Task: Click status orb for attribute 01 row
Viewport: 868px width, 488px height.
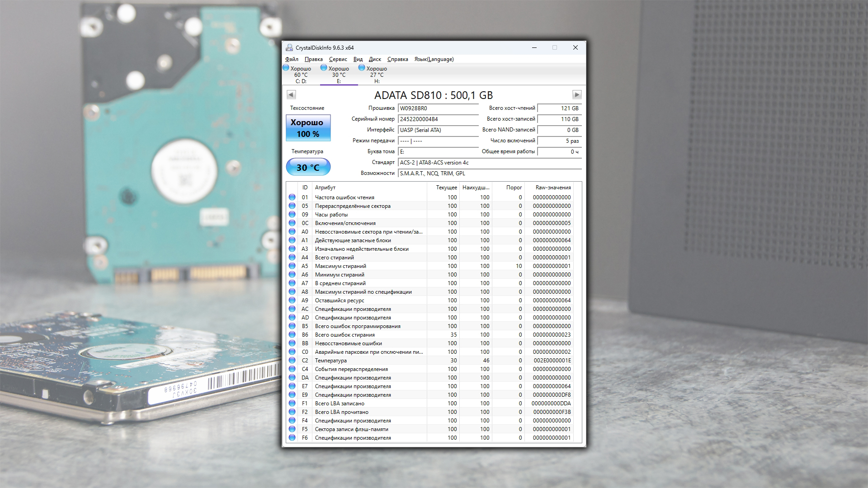Action: pos(292,197)
